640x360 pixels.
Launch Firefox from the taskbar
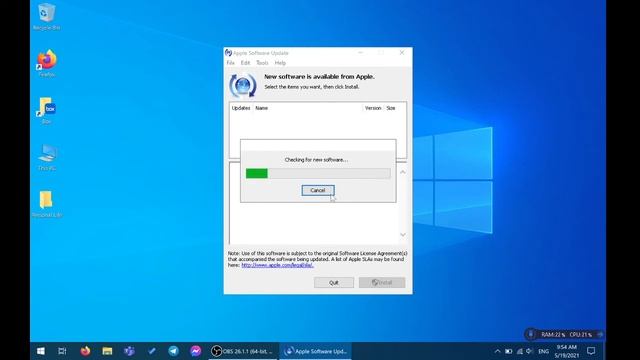(x=85, y=351)
